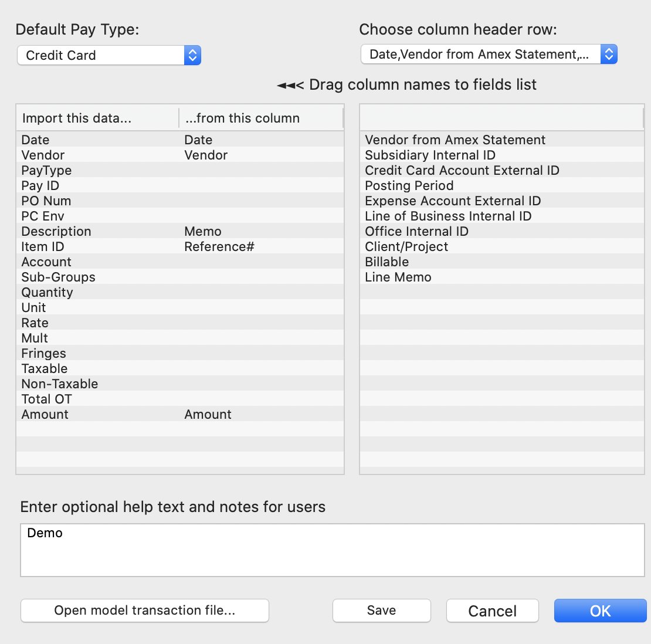Select 'Import this data...' column header
Viewport: 651px width, 644px height.
click(97, 118)
